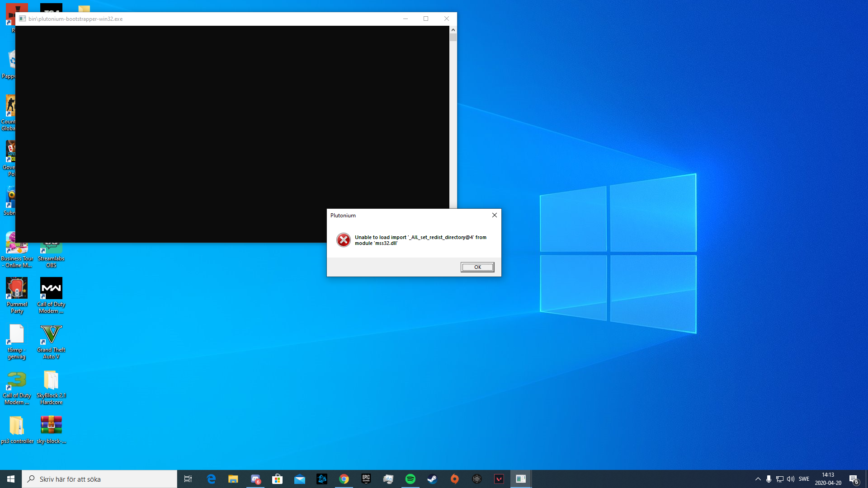Minimize the plutonium-bootstrapper console window
This screenshot has height=488, width=868.
(406, 19)
